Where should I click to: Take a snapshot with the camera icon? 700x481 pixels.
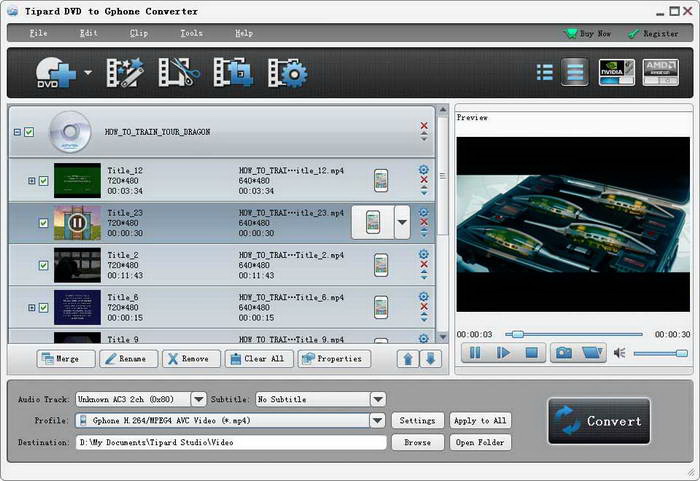click(564, 352)
